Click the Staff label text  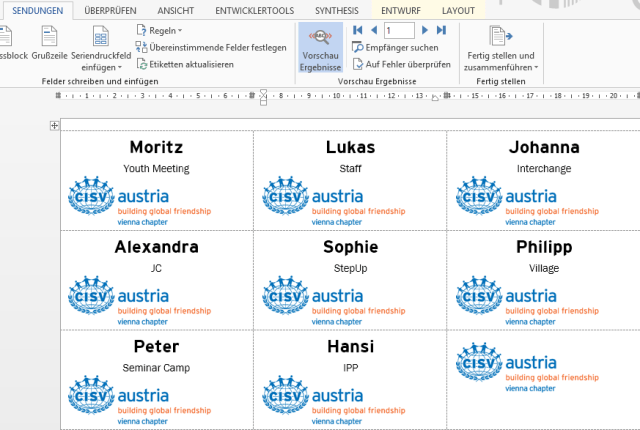pos(350,168)
